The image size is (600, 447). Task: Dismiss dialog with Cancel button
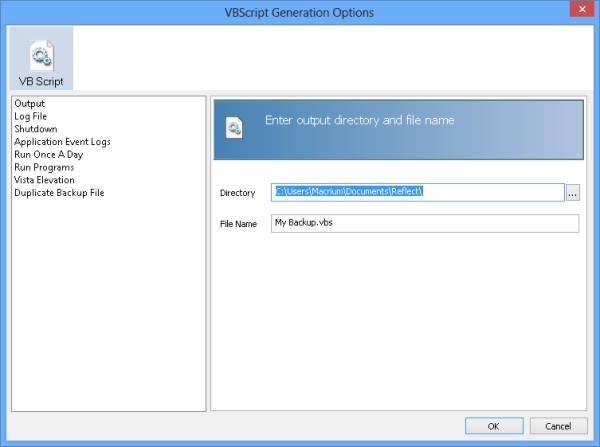(x=558, y=426)
